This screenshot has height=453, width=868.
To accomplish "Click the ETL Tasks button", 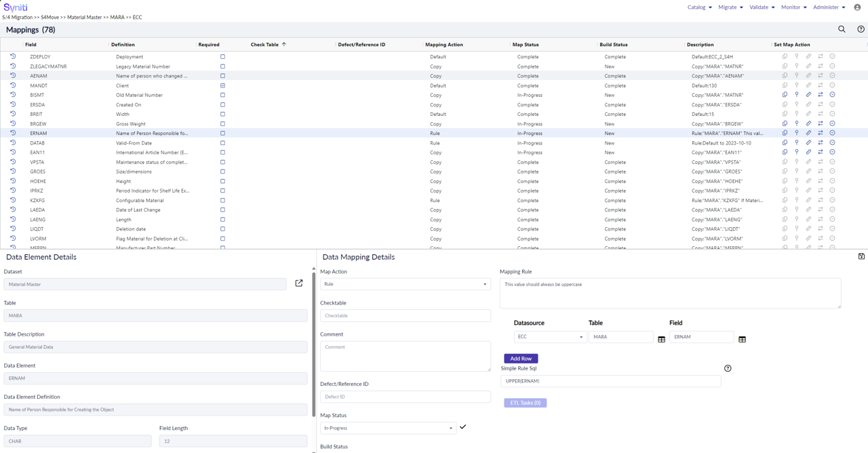I will coord(525,402).
